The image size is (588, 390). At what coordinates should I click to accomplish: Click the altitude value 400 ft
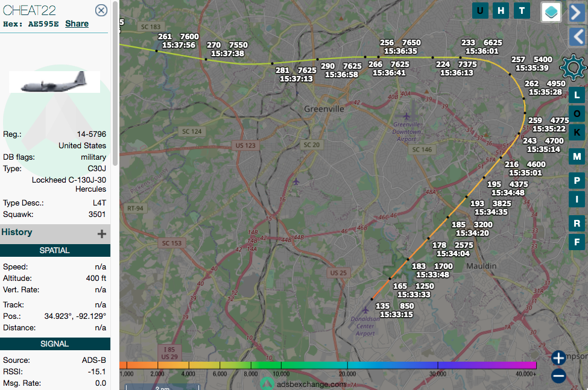coord(96,278)
